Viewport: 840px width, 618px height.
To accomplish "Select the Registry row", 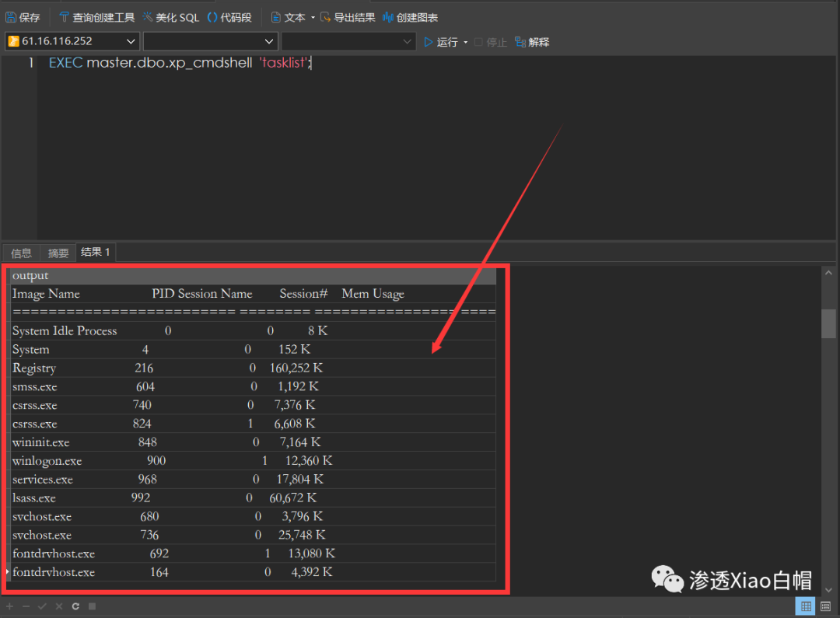I will tap(254, 368).
